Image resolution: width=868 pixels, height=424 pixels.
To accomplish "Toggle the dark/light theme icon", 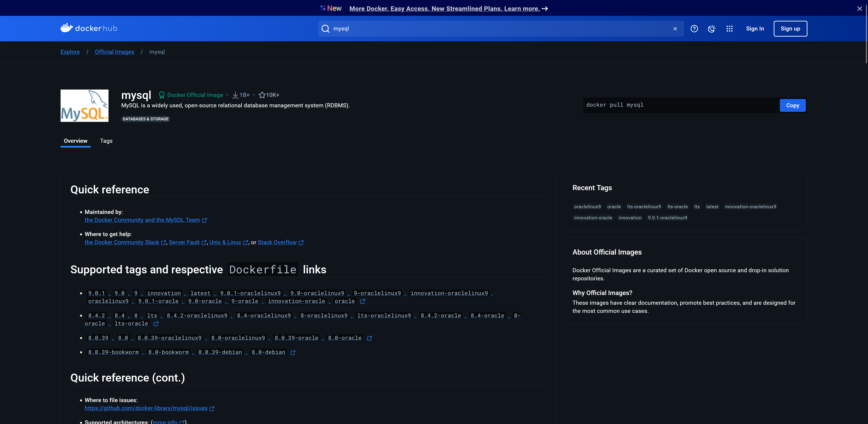I will (712, 29).
